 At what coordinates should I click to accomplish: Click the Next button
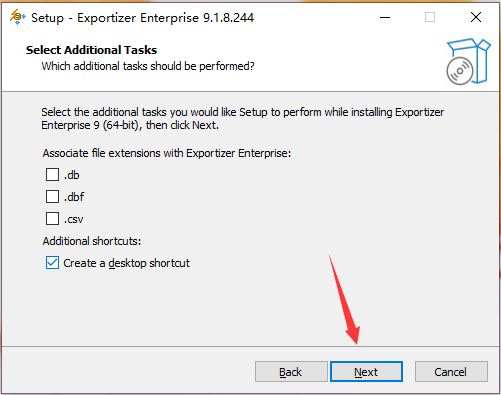coord(366,372)
